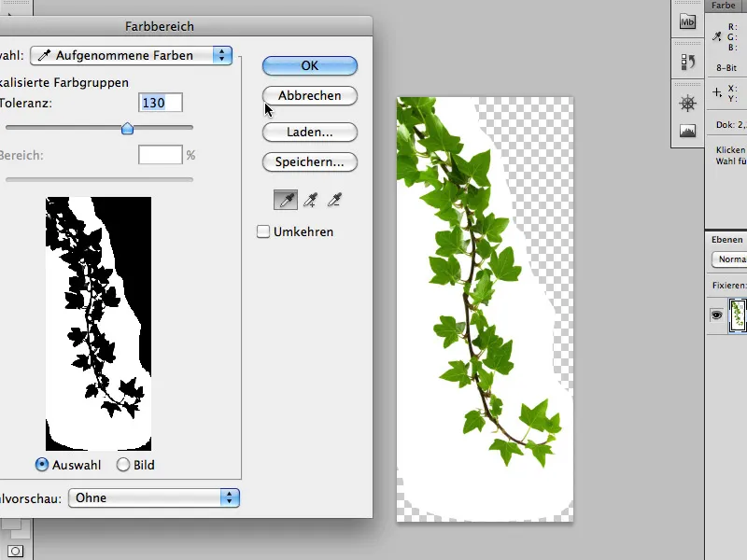Viewport: 747px width, 560px height.
Task: Click the disabled Bereich slider track
Action: click(x=99, y=179)
